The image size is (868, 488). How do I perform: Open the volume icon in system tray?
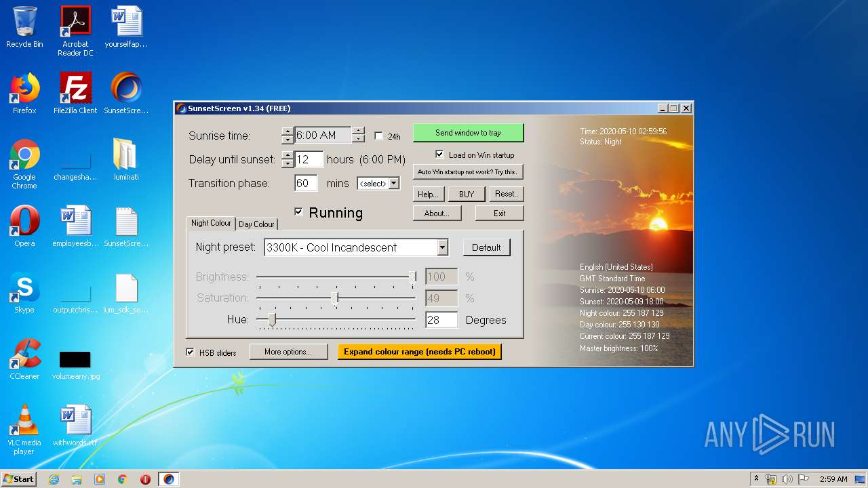tap(787, 479)
